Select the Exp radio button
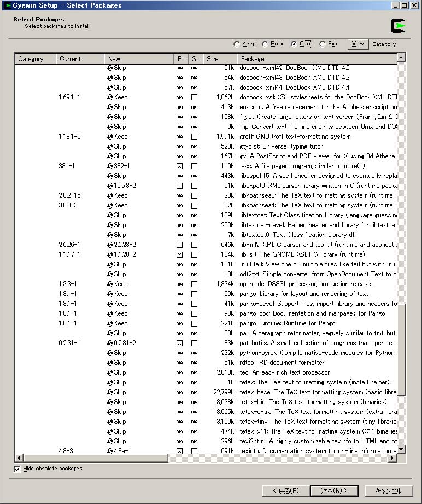The height and width of the screenshot is (504, 422). (x=322, y=44)
